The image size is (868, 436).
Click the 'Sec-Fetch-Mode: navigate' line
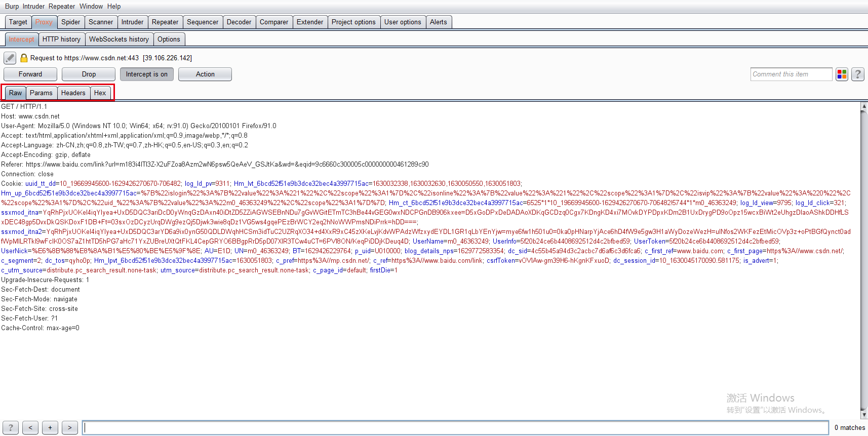39,299
